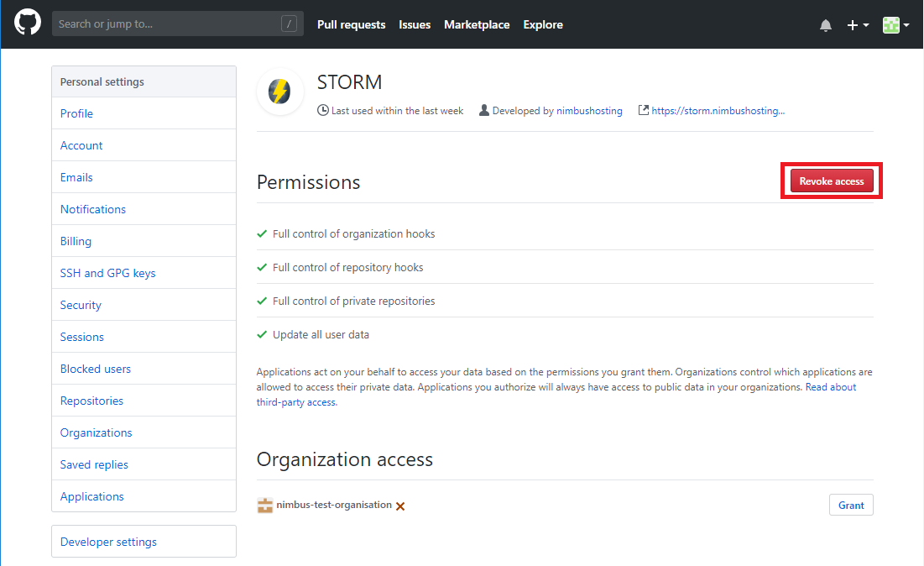Click the external link icon beside storm URL

644,110
